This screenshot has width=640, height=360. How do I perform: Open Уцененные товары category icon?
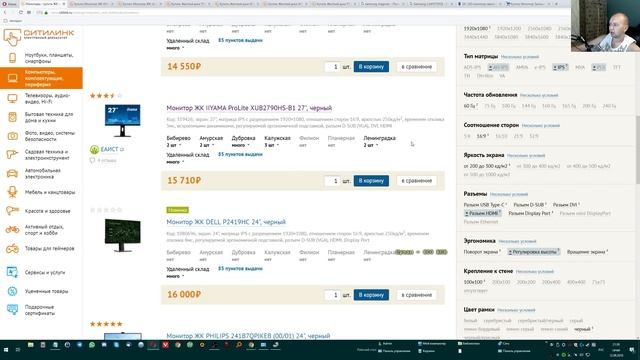(13, 291)
